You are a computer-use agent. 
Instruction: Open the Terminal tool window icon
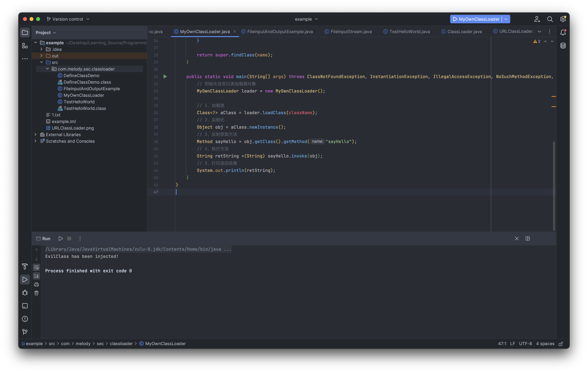(25, 306)
